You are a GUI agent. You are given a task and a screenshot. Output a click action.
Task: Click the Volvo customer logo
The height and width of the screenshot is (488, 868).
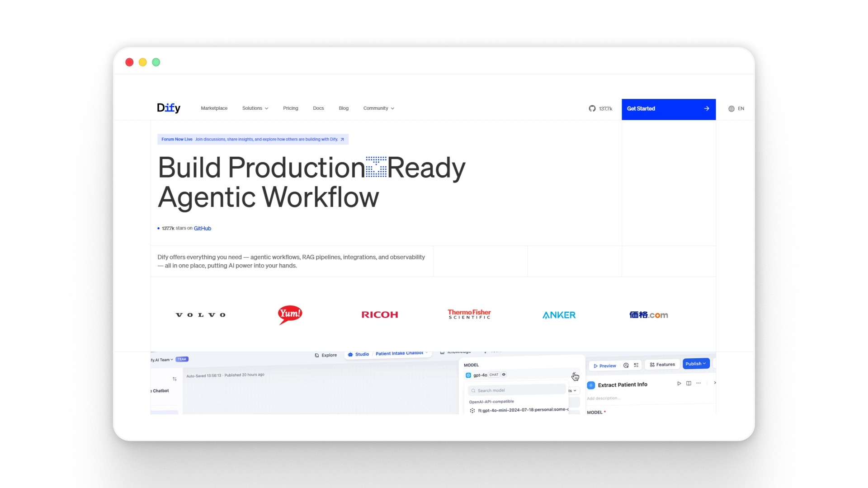(x=200, y=315)
